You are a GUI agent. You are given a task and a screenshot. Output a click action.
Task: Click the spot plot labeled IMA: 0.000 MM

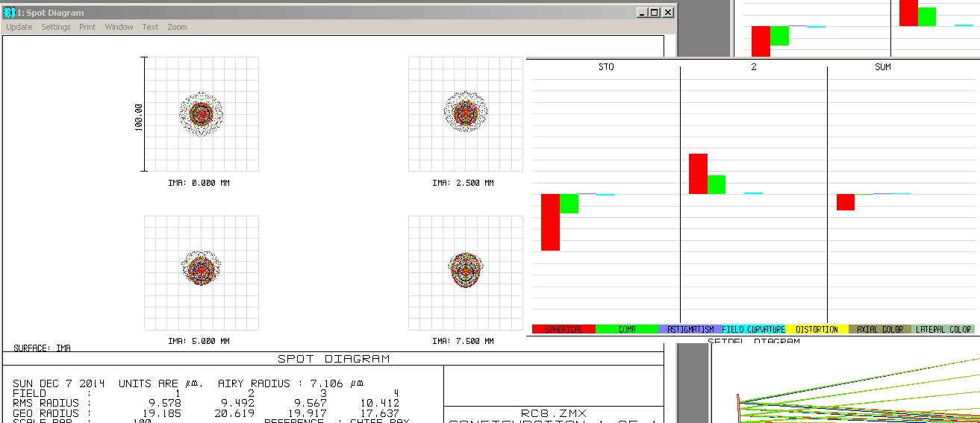[x=202, y=113]
